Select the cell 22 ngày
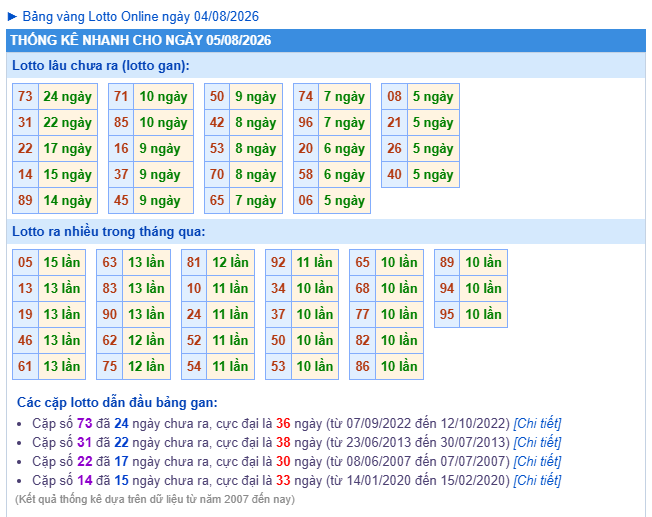Viewport: 652px width, 517px height. coord(68,122)
